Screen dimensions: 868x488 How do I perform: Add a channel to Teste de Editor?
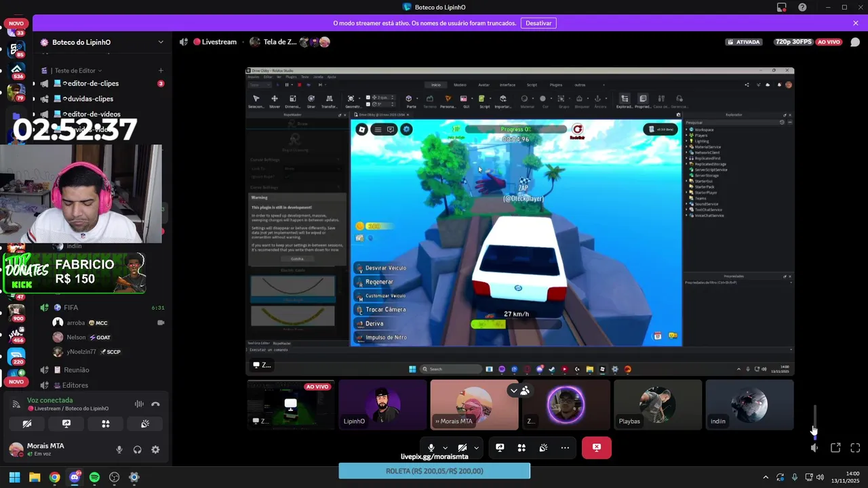(161, 70)
